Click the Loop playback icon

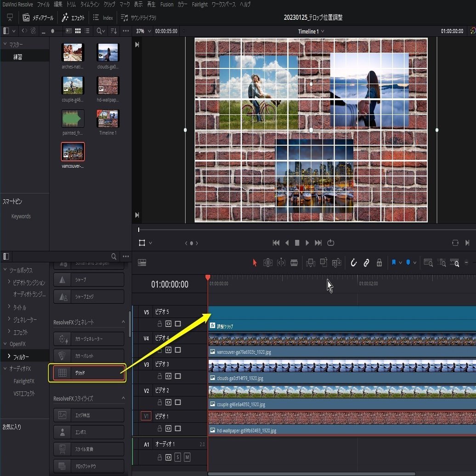click(330, 243)
